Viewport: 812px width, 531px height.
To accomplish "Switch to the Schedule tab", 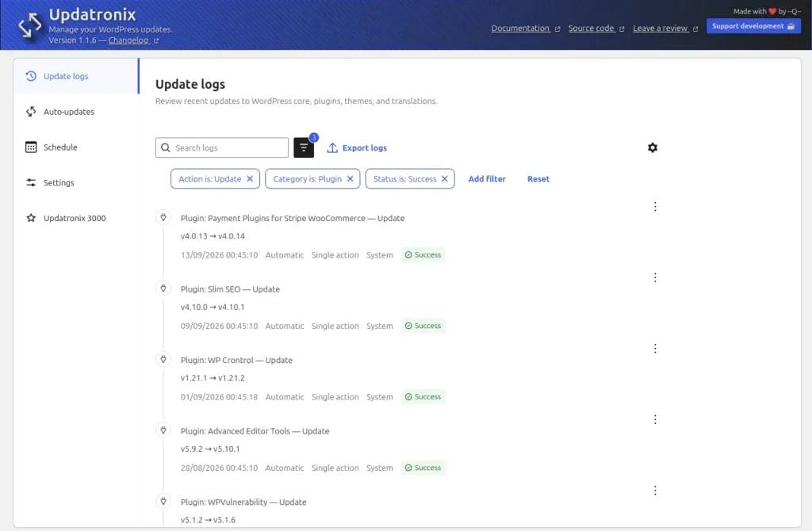I will pos(76,147).
